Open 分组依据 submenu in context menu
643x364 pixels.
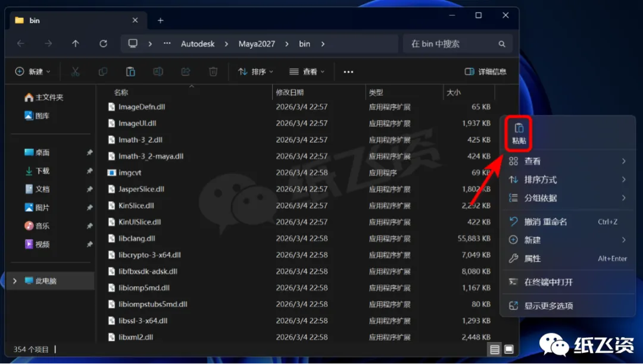[x=567, y=198]
